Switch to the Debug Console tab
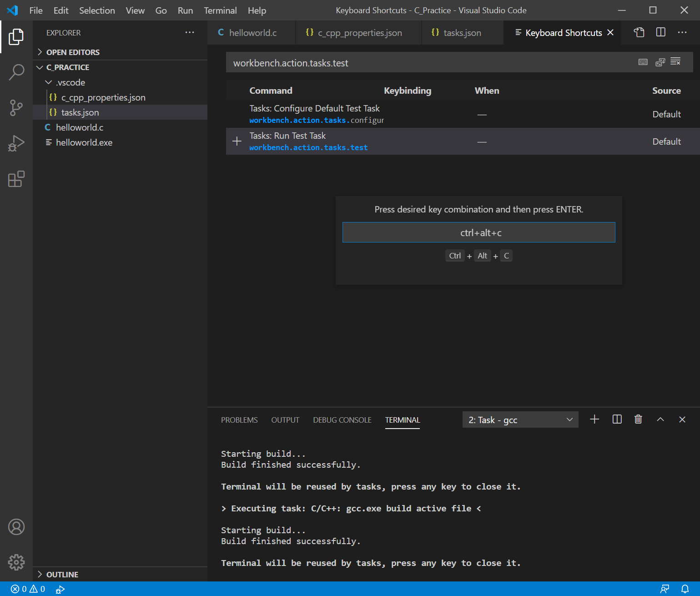Viewport: 700px width, 596px height. (x=342, y=419)
